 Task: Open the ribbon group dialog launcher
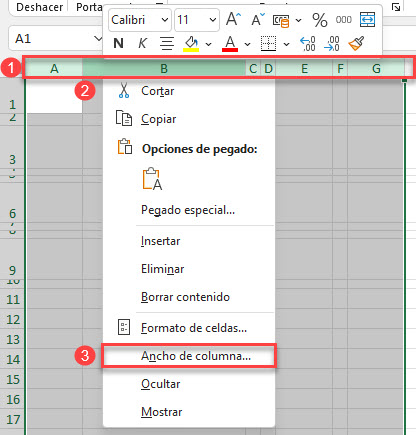tap(396, 7)
